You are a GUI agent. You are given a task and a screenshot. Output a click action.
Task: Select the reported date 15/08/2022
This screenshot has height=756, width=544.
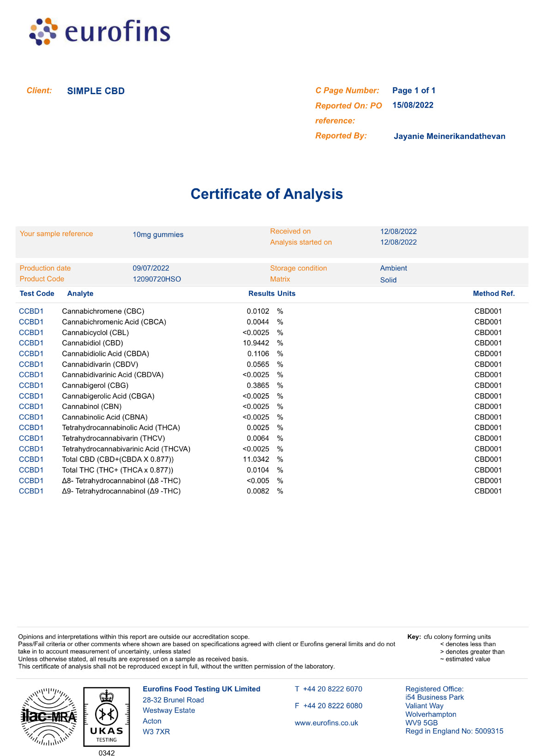412,105
